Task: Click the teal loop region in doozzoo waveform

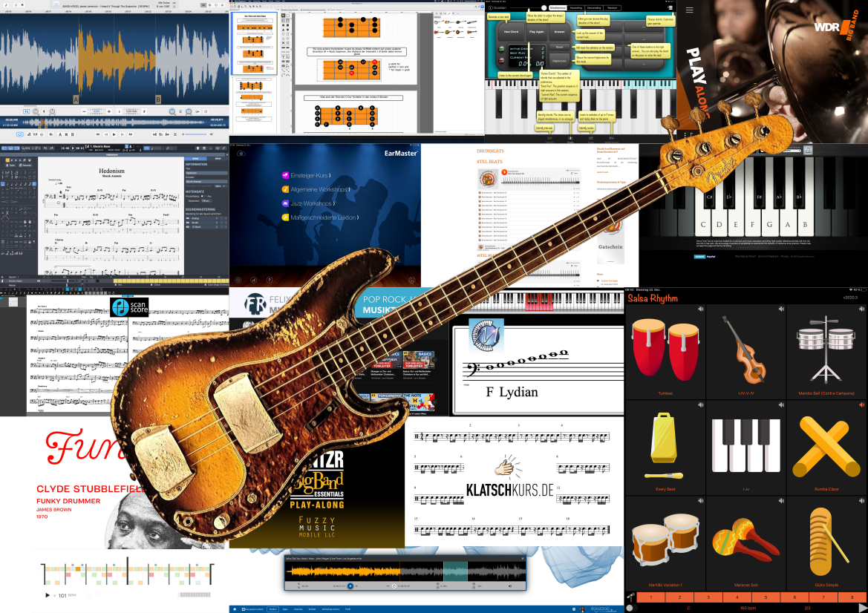Action: [x=456, y=571]
